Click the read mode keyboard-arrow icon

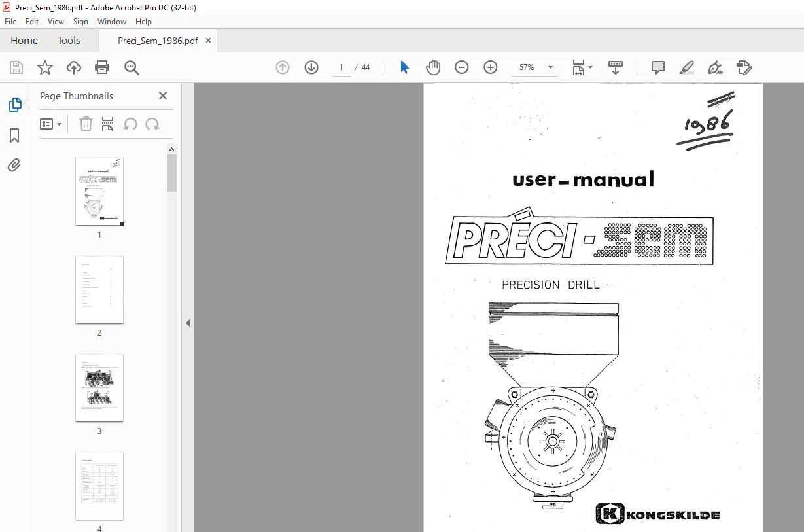pos(616,67)
